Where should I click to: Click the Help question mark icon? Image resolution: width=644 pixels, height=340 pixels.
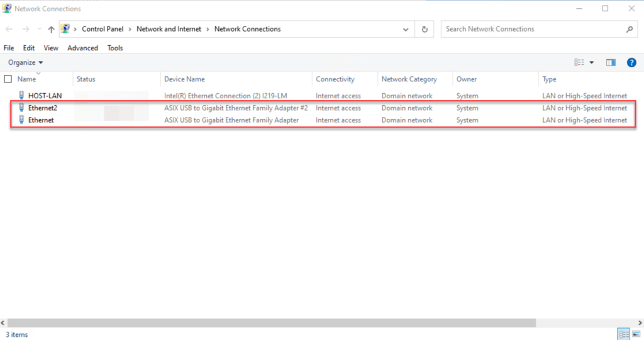631,62
